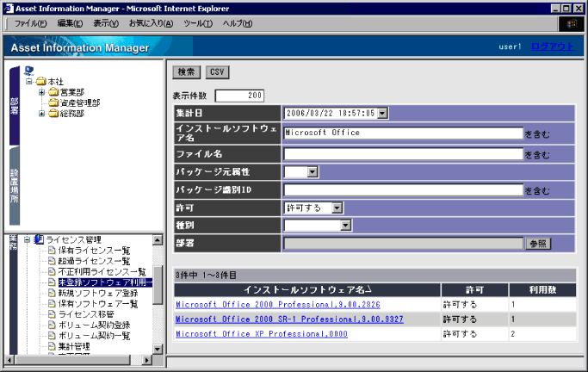This screenshot has width=588, height=372.
Task: Select 保有ライセンス一覧 in menu tree
Action: coord(94,250)
